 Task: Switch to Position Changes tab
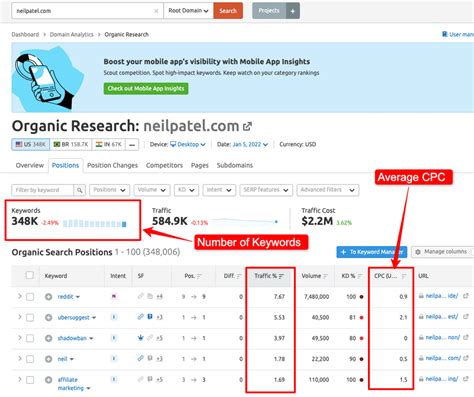point(112,165)
